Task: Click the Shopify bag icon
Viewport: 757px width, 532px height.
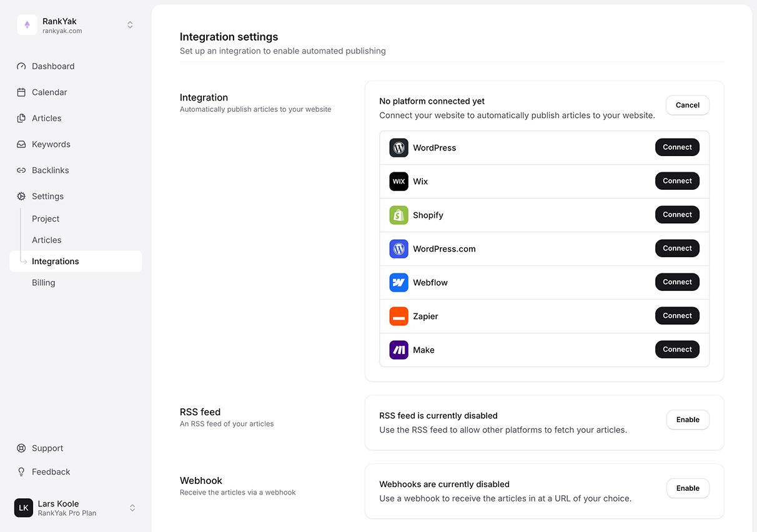Action: point(398,215)
